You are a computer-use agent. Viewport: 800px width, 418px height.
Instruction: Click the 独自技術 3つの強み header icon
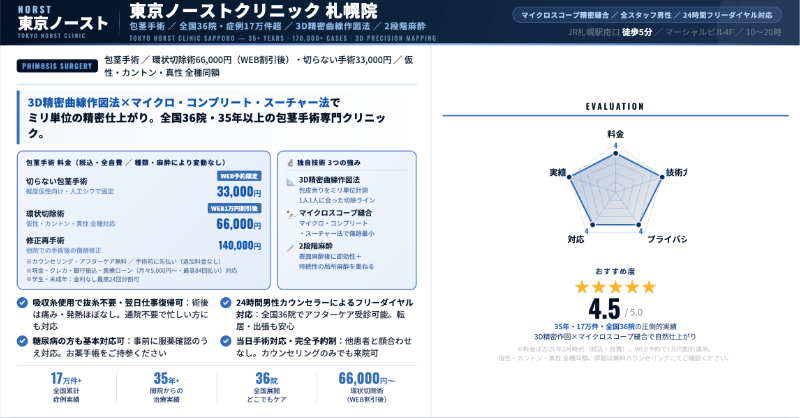click(290, 161)
